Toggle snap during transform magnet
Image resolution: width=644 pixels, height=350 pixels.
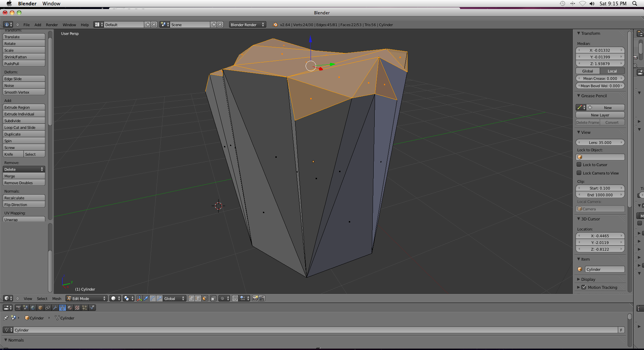[235, 298]
